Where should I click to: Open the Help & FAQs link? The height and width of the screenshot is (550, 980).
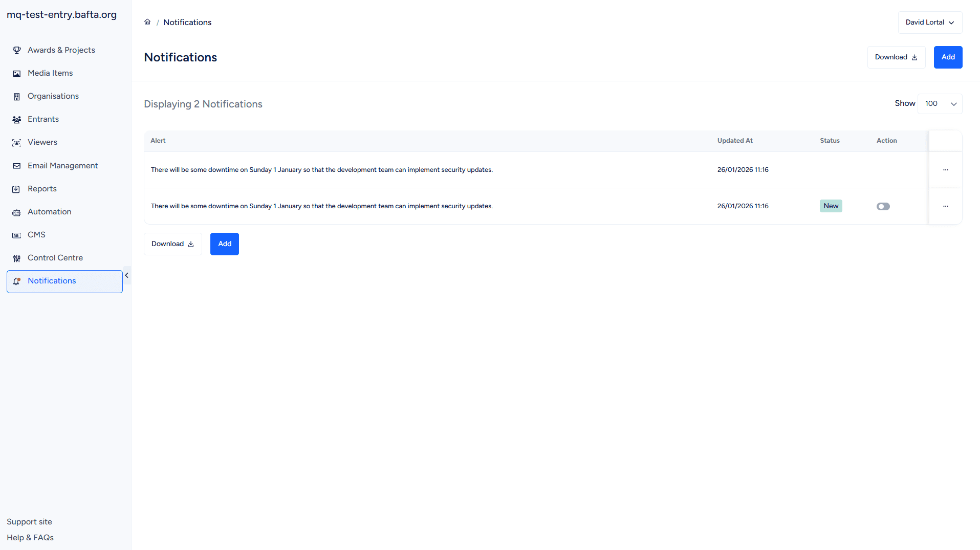click(x=30, y=538)
